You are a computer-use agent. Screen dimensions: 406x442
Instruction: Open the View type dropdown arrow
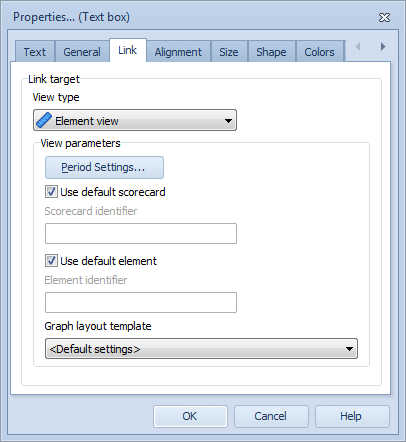tap(228, 121)
